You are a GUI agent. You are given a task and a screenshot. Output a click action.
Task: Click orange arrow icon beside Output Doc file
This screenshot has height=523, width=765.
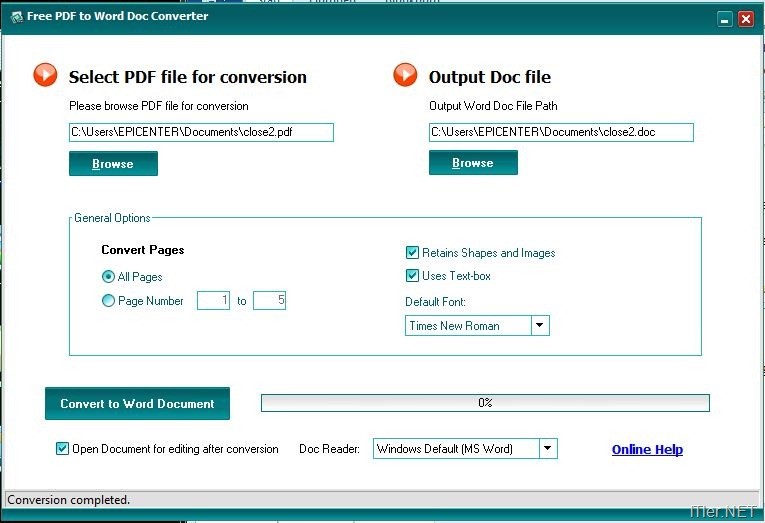point(405,75)
